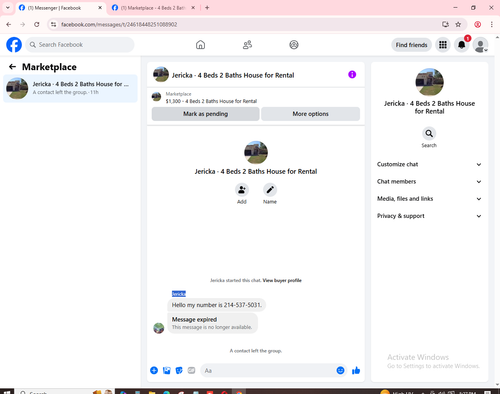The image size is (500, 394).
Task: Expand Media, files and links section
Action: pos(429,199)
